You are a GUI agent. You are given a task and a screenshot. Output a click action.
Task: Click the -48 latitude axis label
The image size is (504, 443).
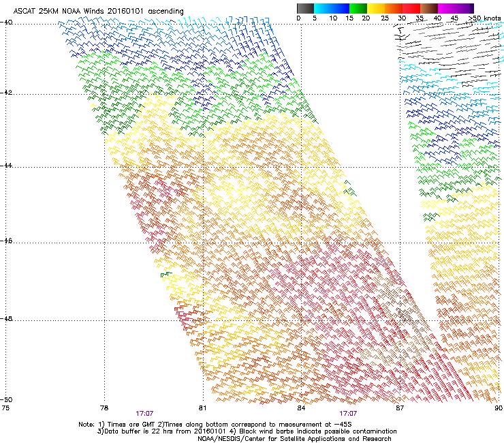[6, 318]
